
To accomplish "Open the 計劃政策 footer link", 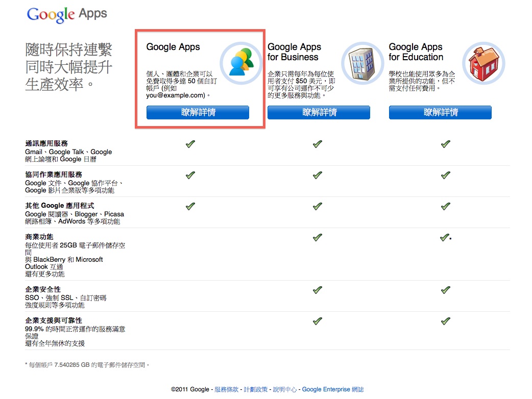I will (255, 389).
